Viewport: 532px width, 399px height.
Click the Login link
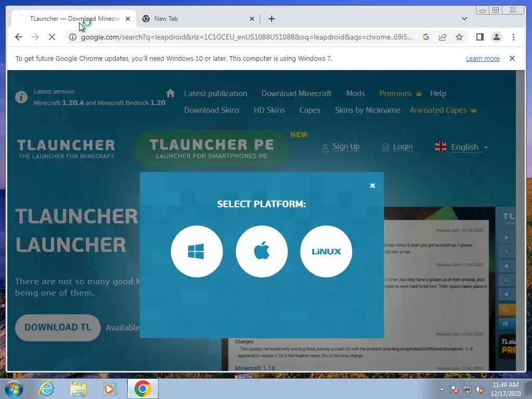[x=397, y=147]
